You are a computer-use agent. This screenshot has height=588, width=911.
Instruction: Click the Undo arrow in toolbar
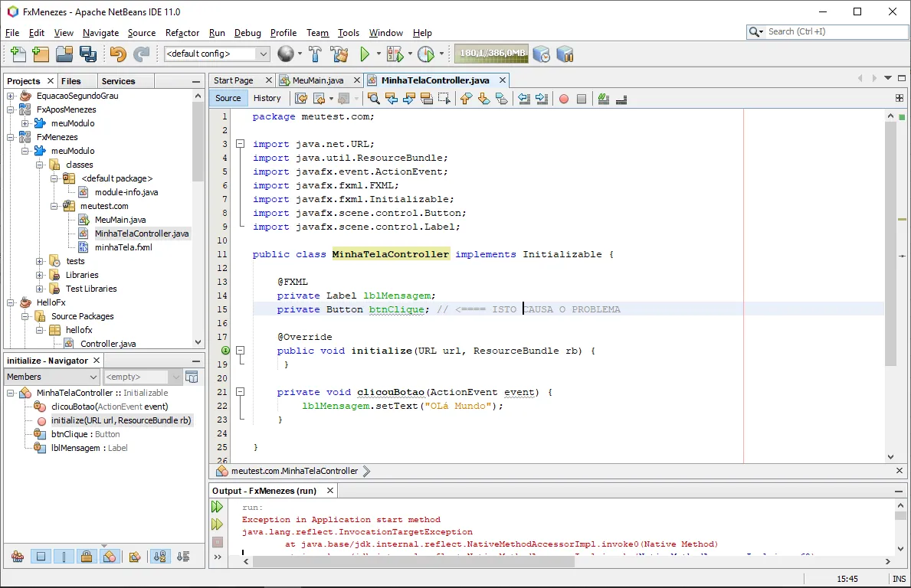click(117, 54)
